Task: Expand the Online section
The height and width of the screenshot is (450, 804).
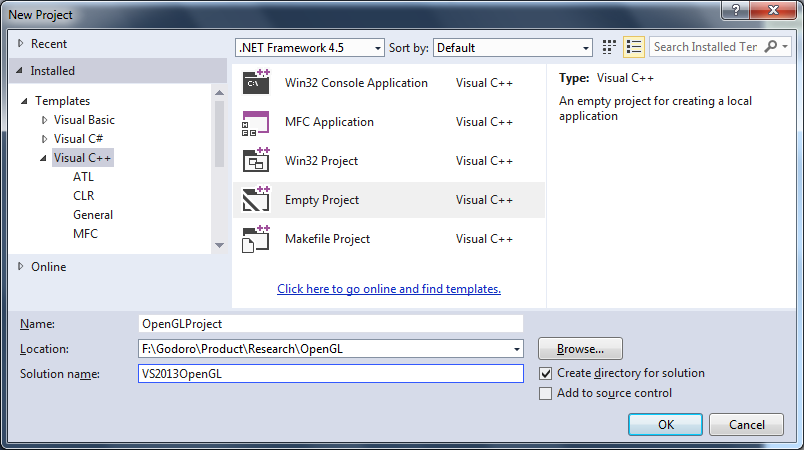Action: click(21, 267)
